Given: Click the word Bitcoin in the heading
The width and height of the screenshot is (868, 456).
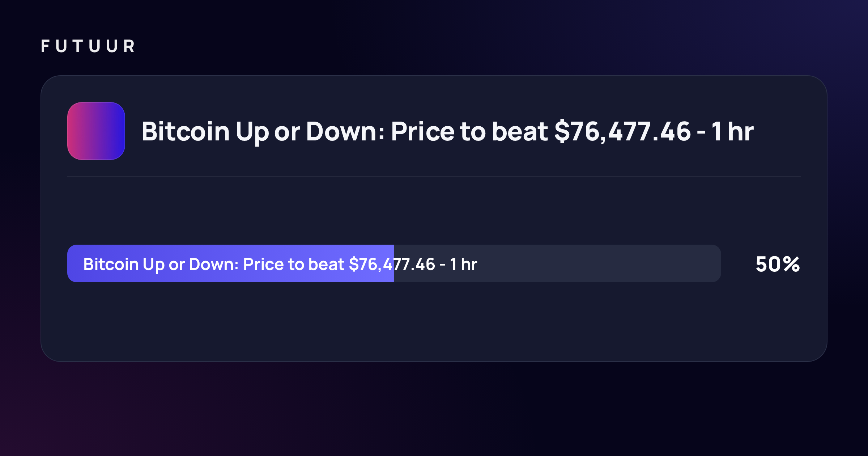Looking at the screenshot, I should 186,131.
